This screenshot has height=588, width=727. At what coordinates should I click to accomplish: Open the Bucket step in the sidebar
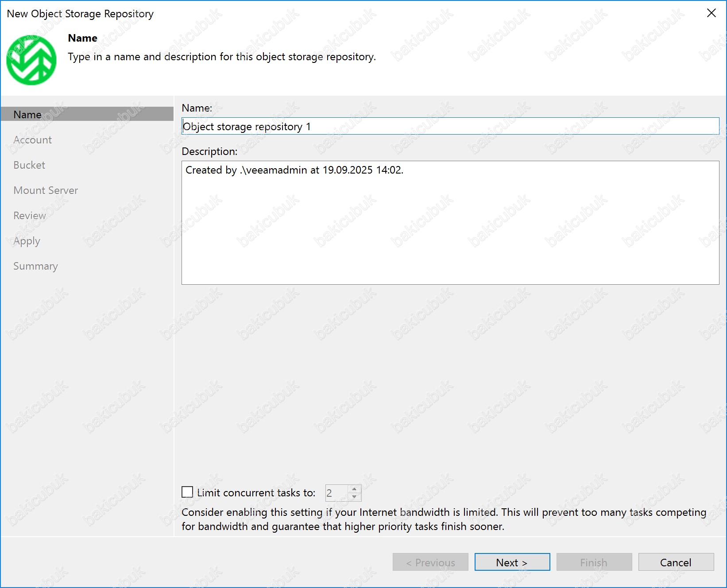29,165
